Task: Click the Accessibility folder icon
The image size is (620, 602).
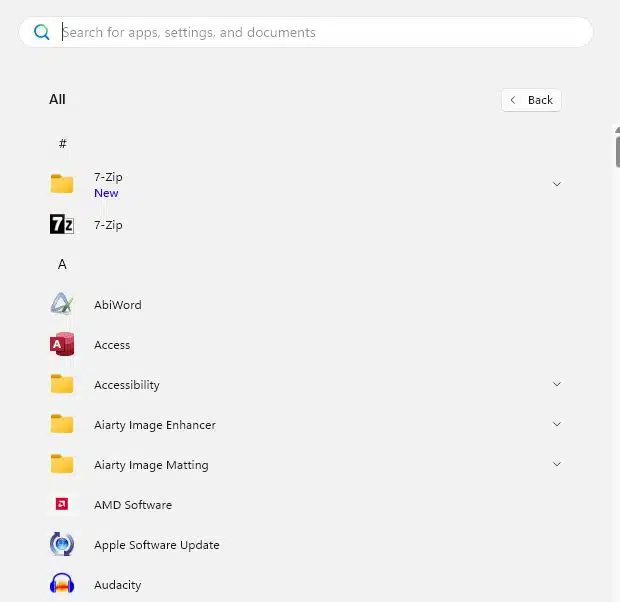Action: pos(62,385)
